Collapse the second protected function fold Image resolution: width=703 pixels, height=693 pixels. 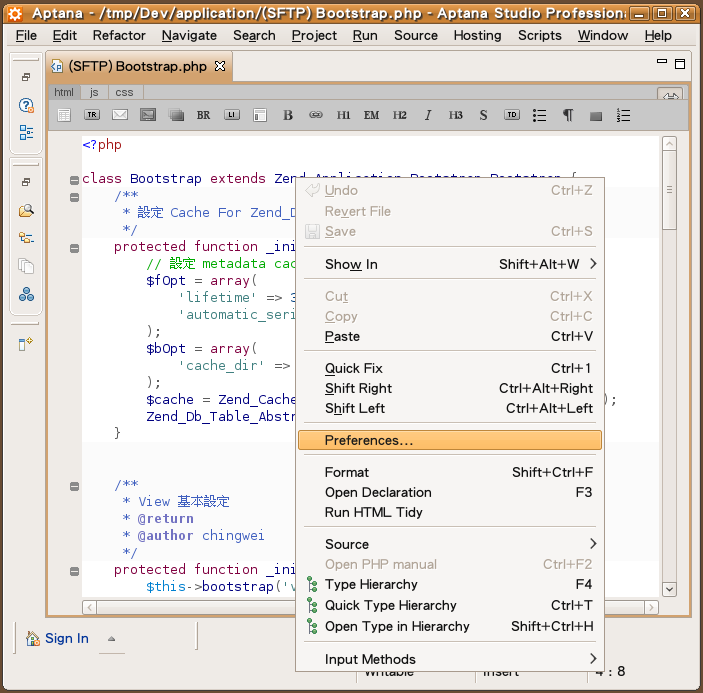coord(74,571)
